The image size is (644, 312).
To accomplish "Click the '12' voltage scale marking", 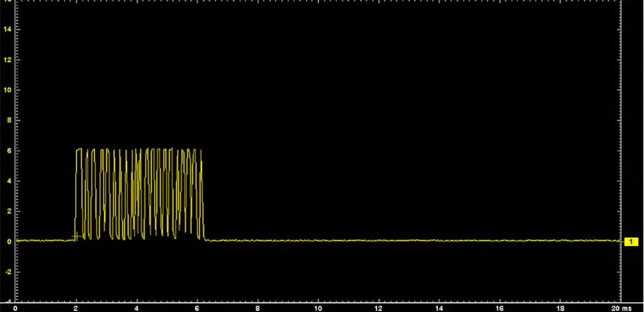I will [x=7, y=60].
